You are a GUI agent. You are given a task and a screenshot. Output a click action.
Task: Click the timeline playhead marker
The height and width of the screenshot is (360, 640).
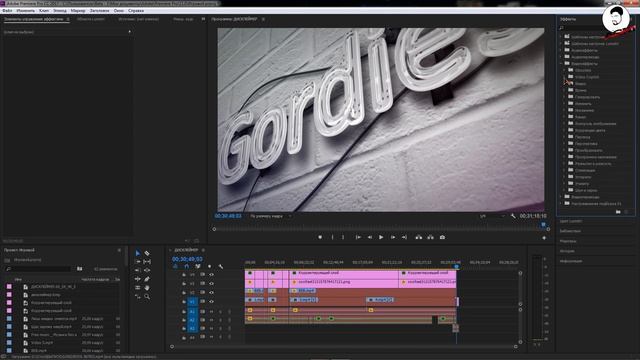click(x=456, y=267)
